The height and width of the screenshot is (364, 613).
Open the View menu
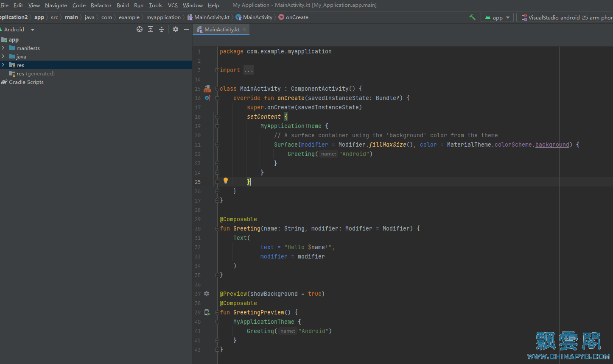click(34, 5)
